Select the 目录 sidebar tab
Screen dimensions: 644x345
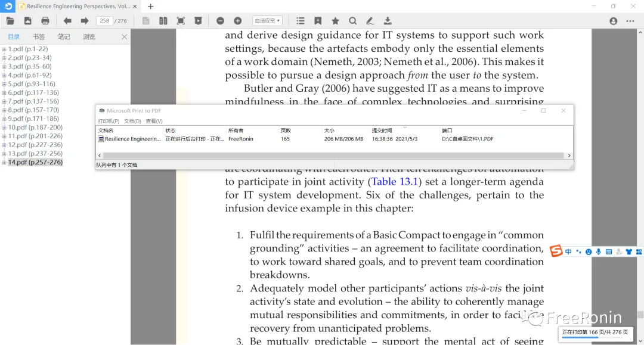click(x=14, y=37)
